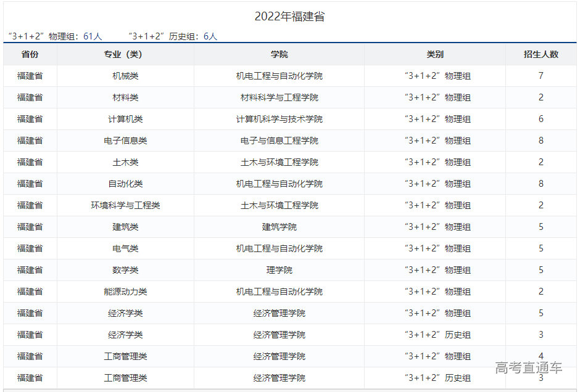580x392 pixels.
Task: Select the 能源动力类 major cell
Action: (125, 292)
